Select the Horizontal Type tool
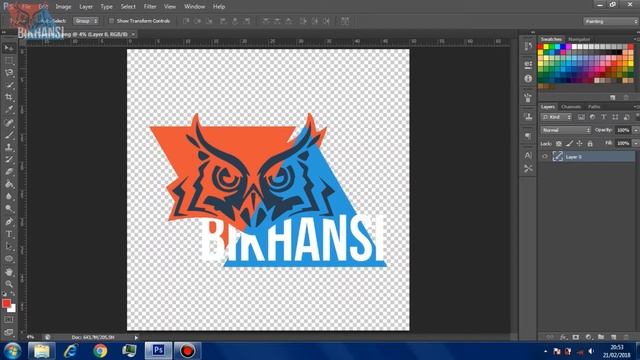640x360 pixels. coord(9,234)
